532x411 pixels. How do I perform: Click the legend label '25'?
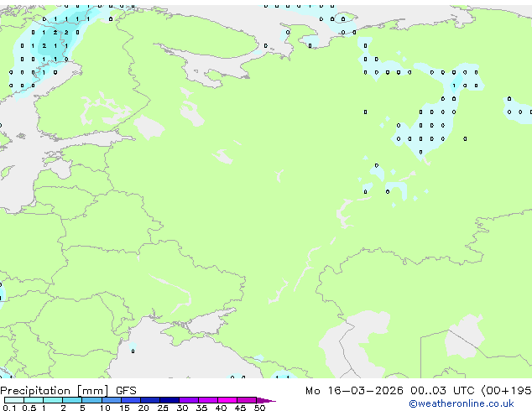[163, 408]
